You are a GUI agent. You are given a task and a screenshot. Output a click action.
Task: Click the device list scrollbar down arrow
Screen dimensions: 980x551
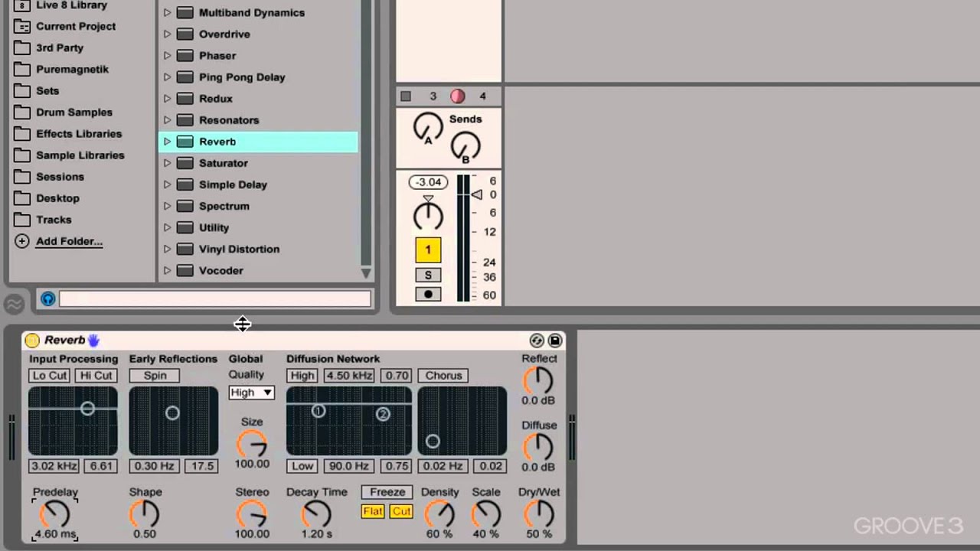click(366, 273)
